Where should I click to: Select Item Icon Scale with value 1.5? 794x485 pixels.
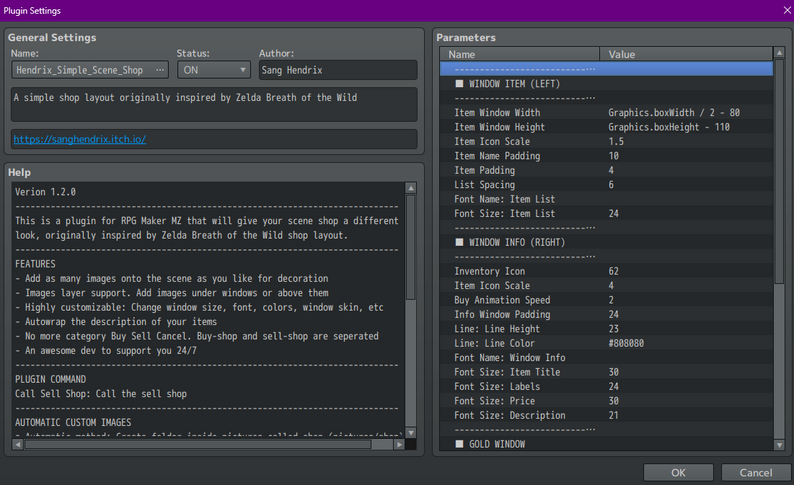coord(606,141)
